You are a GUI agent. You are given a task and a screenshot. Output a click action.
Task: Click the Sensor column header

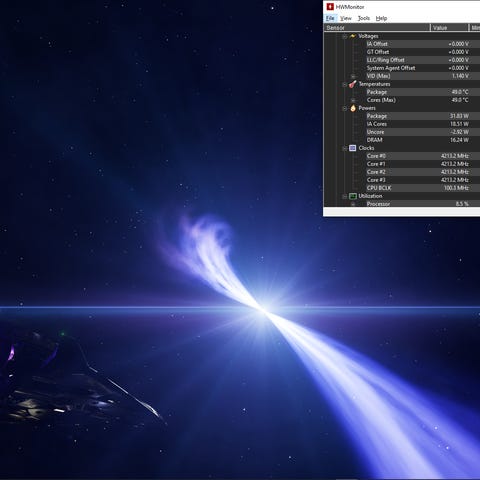(377, 28)
